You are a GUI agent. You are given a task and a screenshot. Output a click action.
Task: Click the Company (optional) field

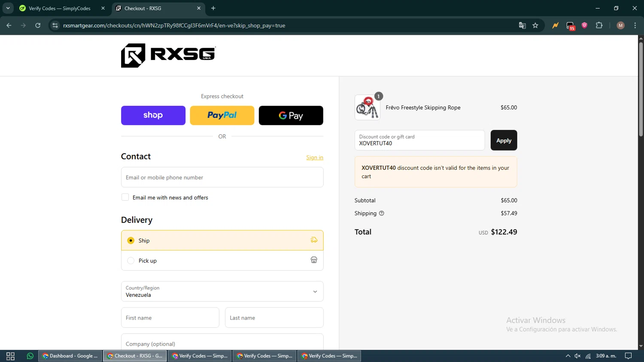222,342
